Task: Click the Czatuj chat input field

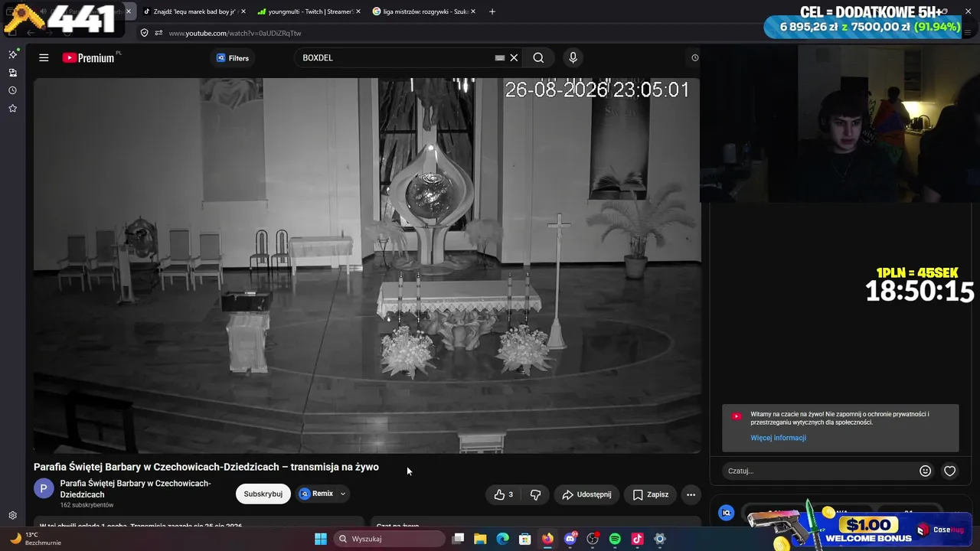Action: pyautogui.click(x=818, y=471)
